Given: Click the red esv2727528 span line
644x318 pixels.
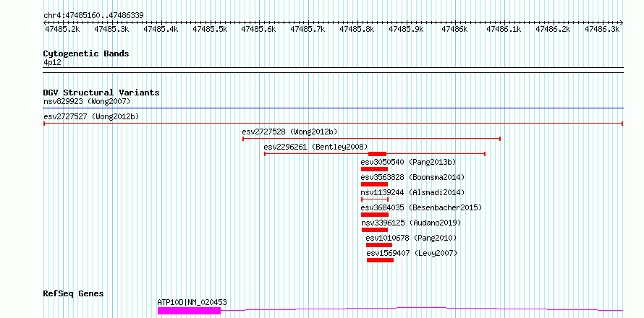Looking at the screenshot, I should [x=371, y=139].
